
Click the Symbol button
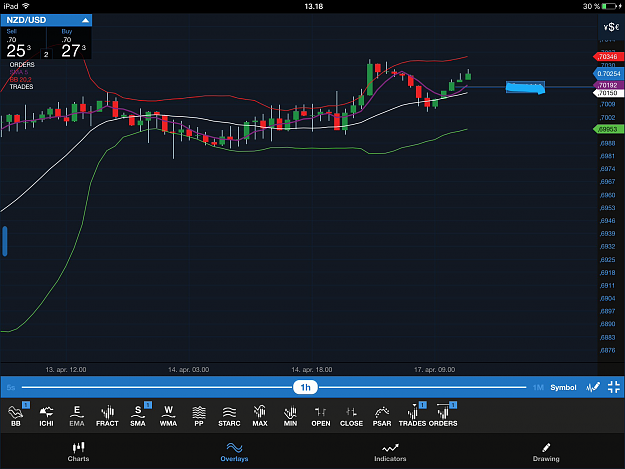click(563, 387)
